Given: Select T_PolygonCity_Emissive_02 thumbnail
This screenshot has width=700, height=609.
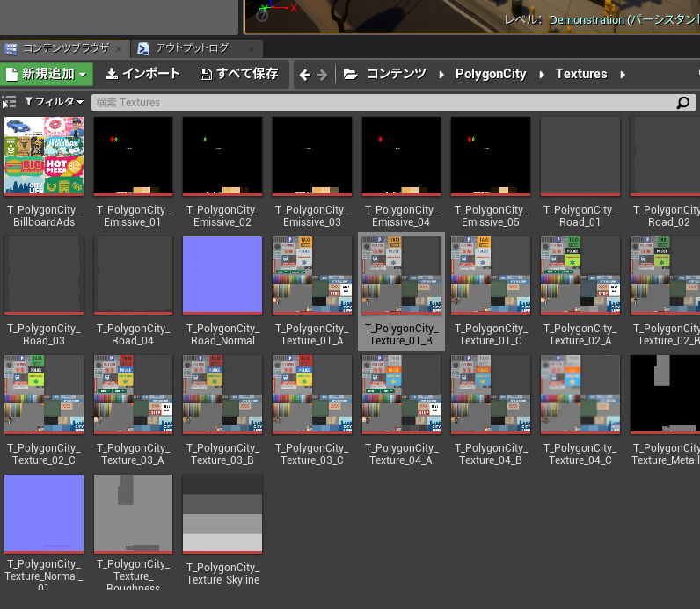Looking at the screenshot, I should pos(222,156).
